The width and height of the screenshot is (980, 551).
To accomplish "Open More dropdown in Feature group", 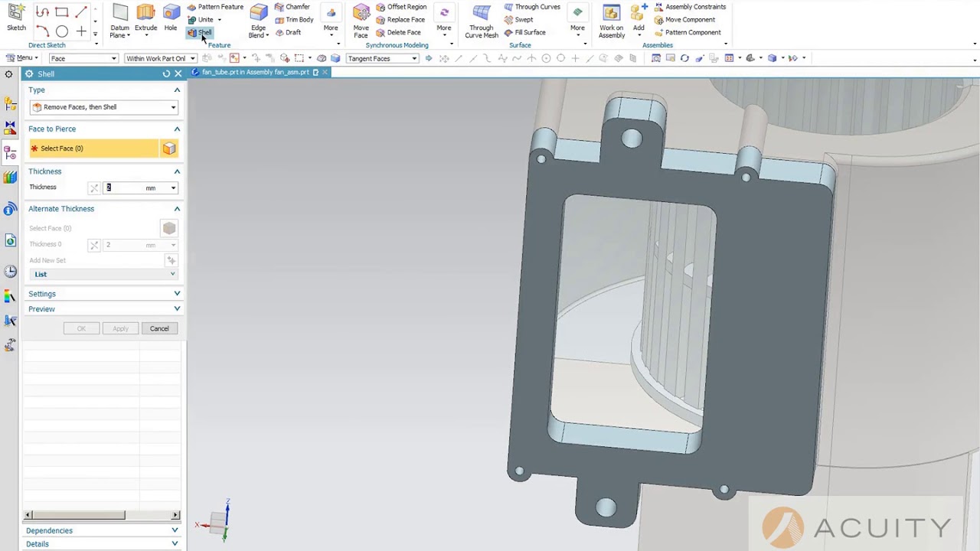I will coord(331,21).
